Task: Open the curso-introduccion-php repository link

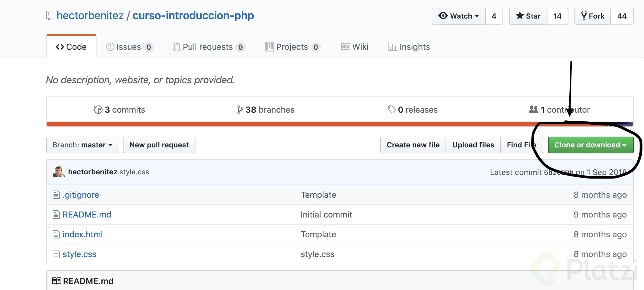Action: pos(193,15)
